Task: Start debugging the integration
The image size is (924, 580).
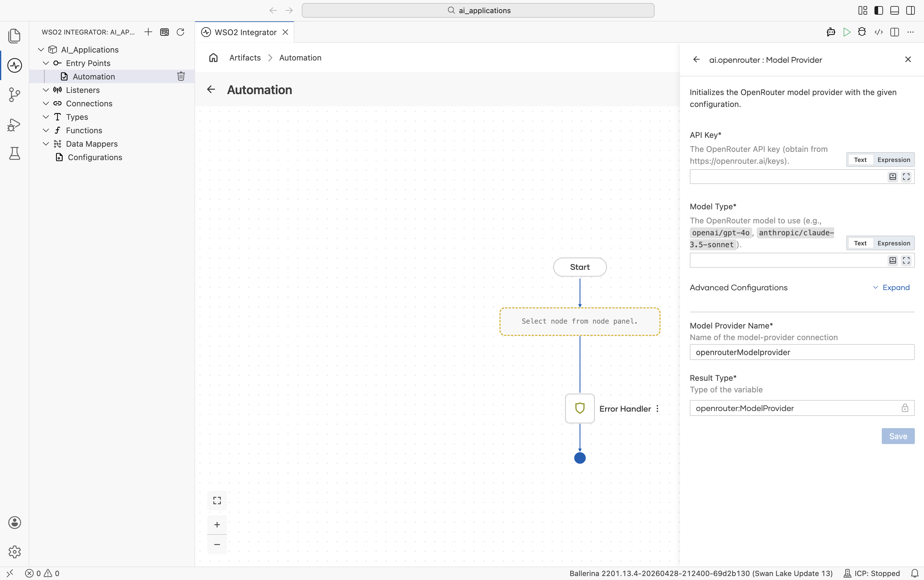Action: pos(862,32)
